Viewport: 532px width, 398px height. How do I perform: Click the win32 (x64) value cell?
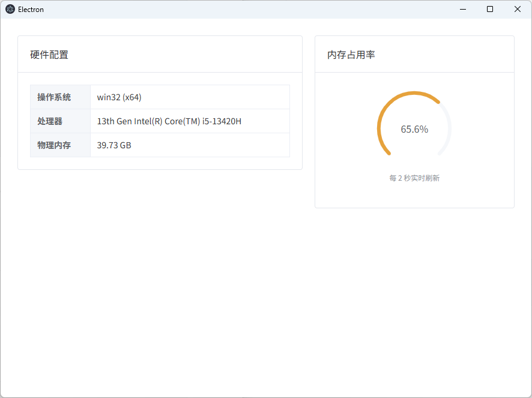click(x=119, y=97)
